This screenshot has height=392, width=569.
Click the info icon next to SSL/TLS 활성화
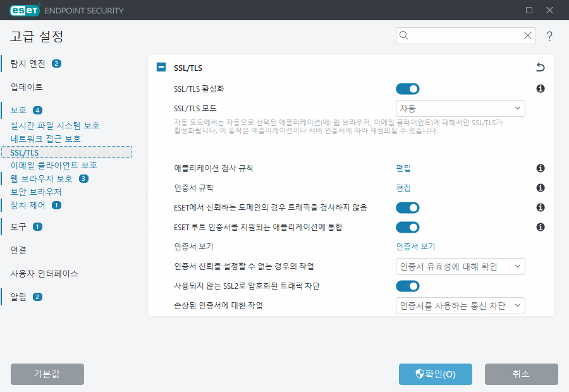540,89
